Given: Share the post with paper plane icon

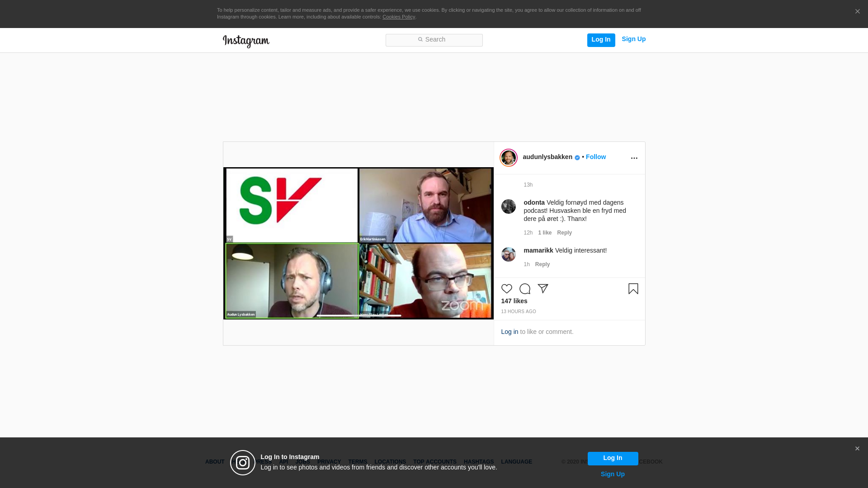Looking at the screenshot, I should (543, 289).
